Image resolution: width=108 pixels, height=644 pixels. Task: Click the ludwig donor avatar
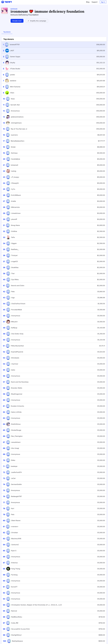8,171
